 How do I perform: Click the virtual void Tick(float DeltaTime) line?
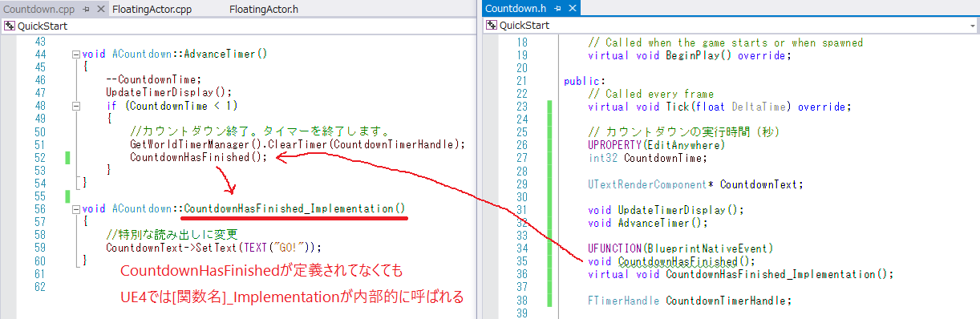(719, 107)
